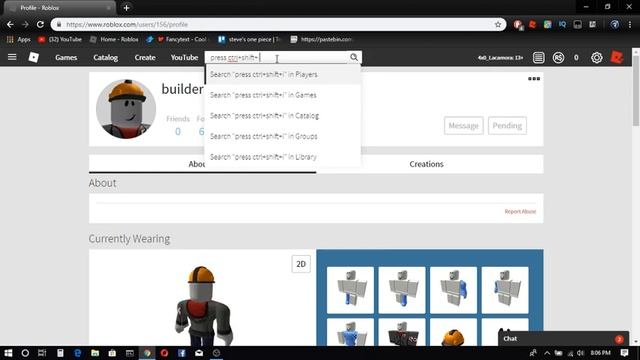
Task: Adjust volume via taskbar speaker icon
Action: (x=580, y=353)
